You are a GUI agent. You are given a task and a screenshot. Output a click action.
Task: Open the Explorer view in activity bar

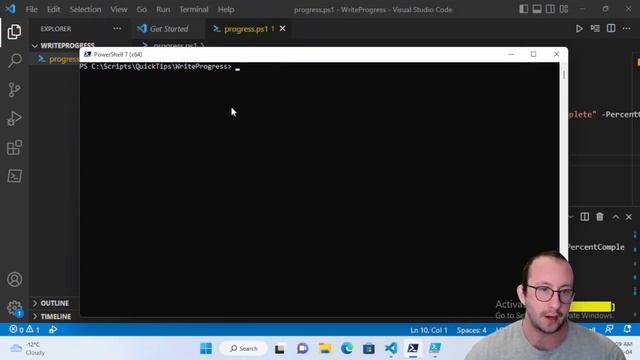14,31
